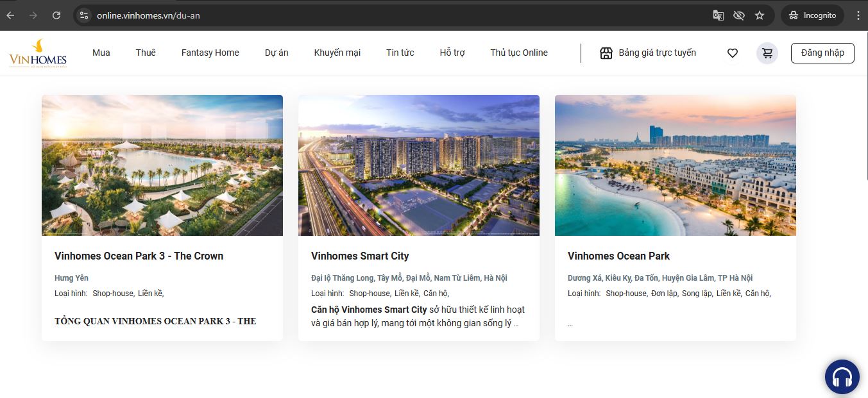Bookmark this page via the star icon
Viewport: 868px width, 398px height.
pyautogui.click(x=759, y=14)
